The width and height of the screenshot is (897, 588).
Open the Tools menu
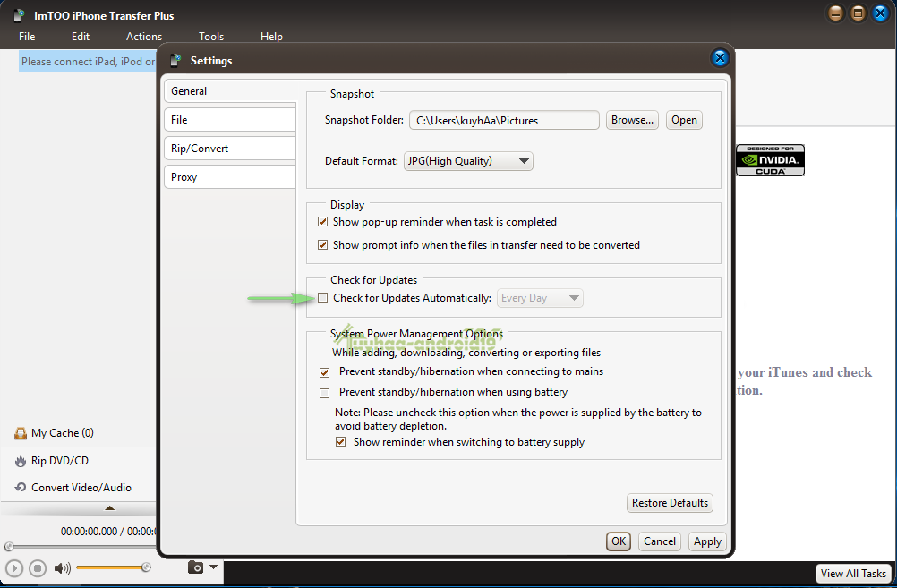[x=211, y=36]
